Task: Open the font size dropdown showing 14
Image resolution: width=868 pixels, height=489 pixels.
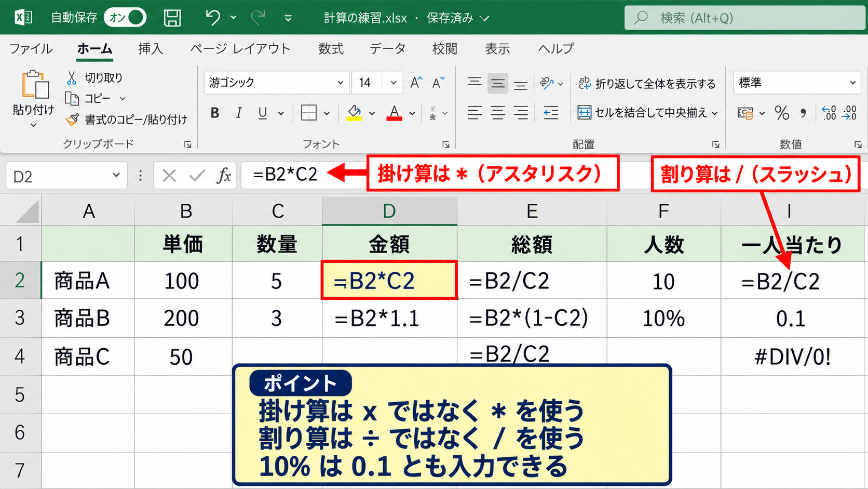Action: coord(394,83)
